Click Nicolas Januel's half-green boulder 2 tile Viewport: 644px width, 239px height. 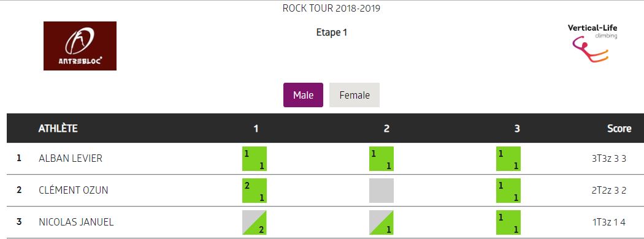pyautogui.click(x=381, y=222)
